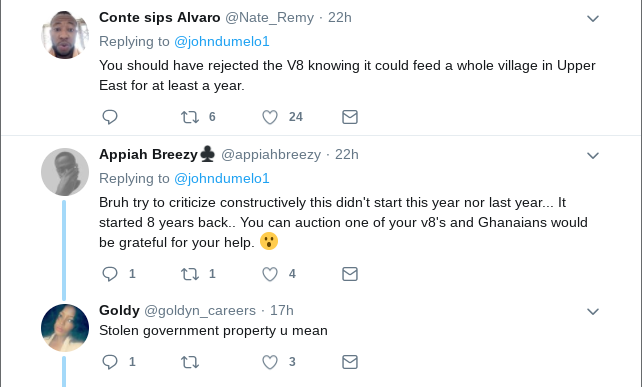The image size is (642, 387).
Task: Retweet Appiah Breezy's tweet
Action: (190, 274)
